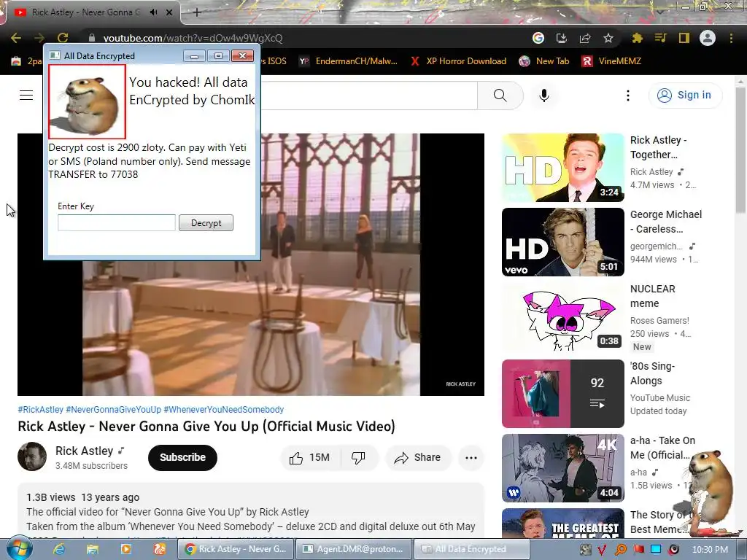Close the Rick Astley tab
The height and width of the screenshot is (560, 747).
tap(169, 12)
